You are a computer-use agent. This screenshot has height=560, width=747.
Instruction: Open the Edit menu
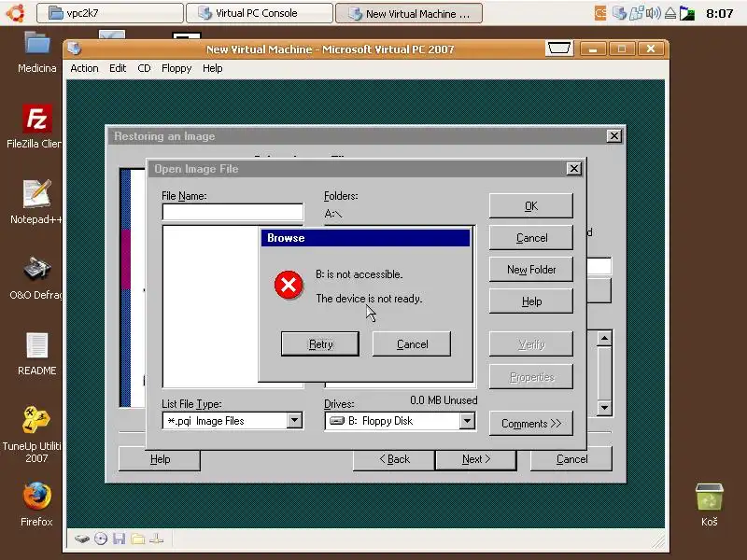point(118,68)
